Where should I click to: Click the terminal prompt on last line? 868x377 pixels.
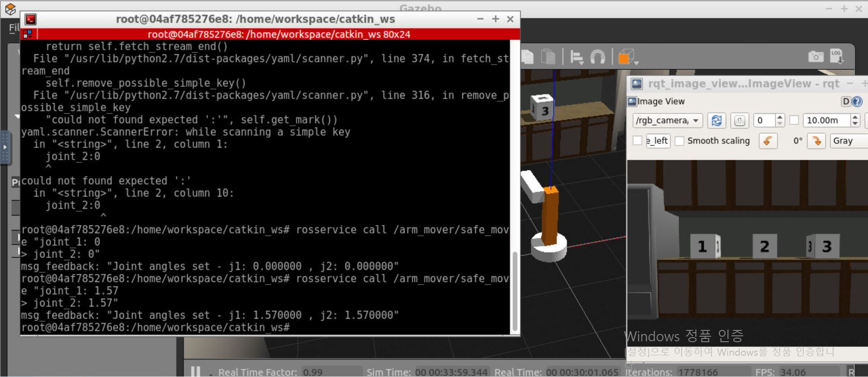click(155, 327)
